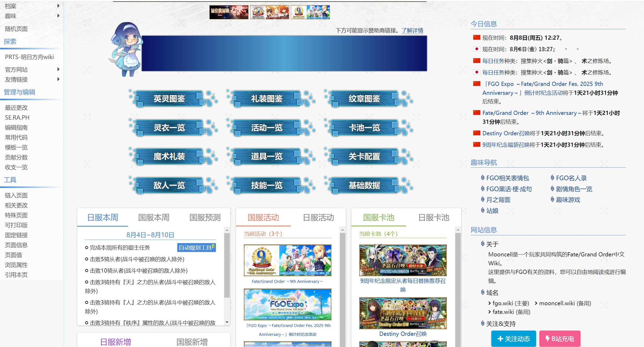Open the mooncell.wiki (备用) domain link
This screenshot has width=644, height=347.
click(x=565, y=303)
